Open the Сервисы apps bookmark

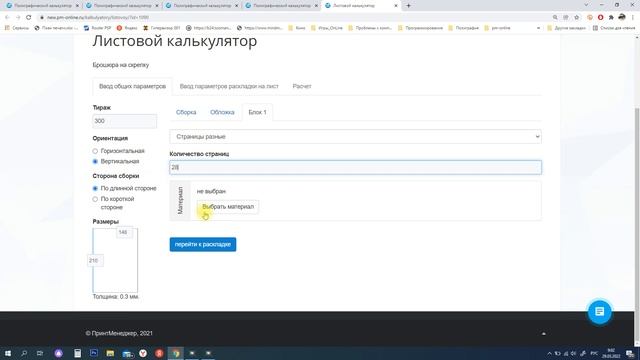(x=17, y=28)
